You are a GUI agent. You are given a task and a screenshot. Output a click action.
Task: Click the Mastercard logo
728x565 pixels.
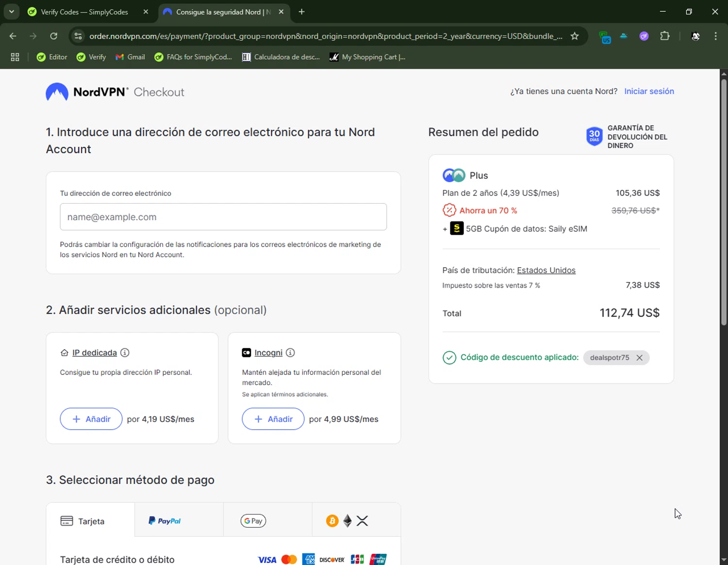tap(289, 560)
